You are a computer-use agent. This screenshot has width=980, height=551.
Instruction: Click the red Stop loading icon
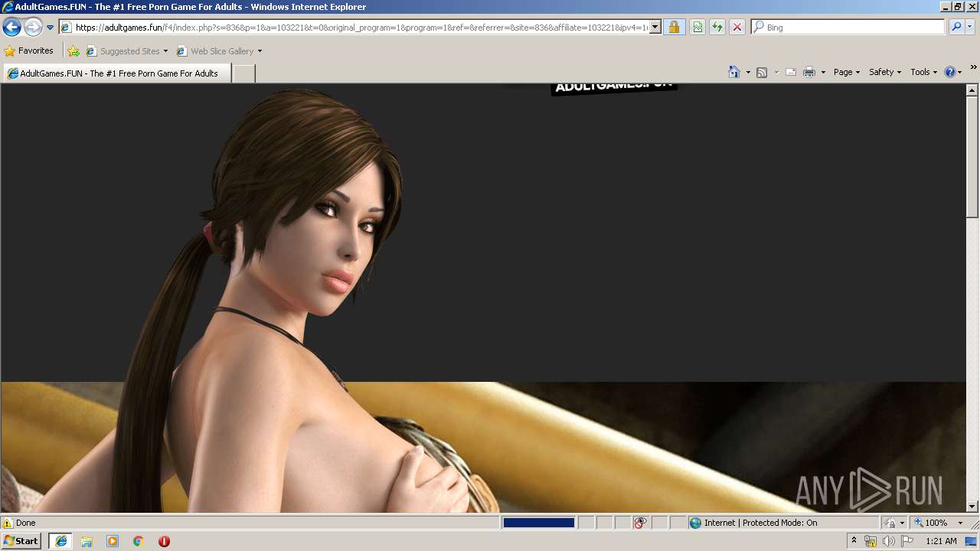point(737,28)
